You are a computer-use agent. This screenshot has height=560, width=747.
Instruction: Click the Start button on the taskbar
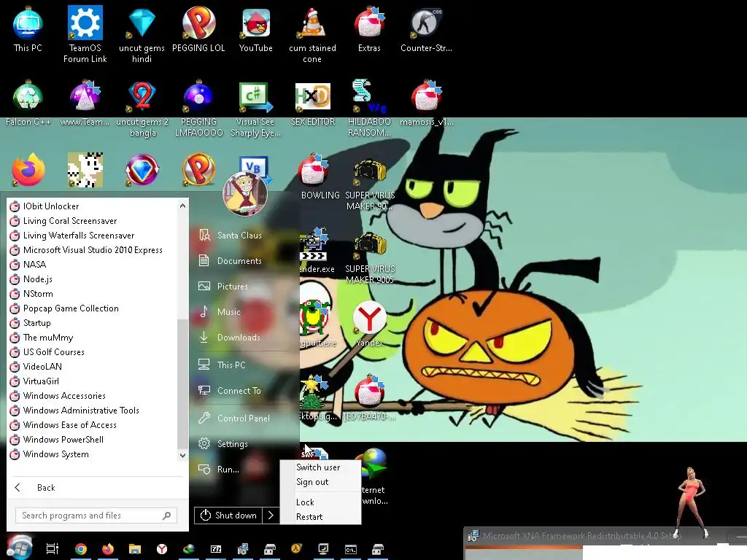(18, 548)
